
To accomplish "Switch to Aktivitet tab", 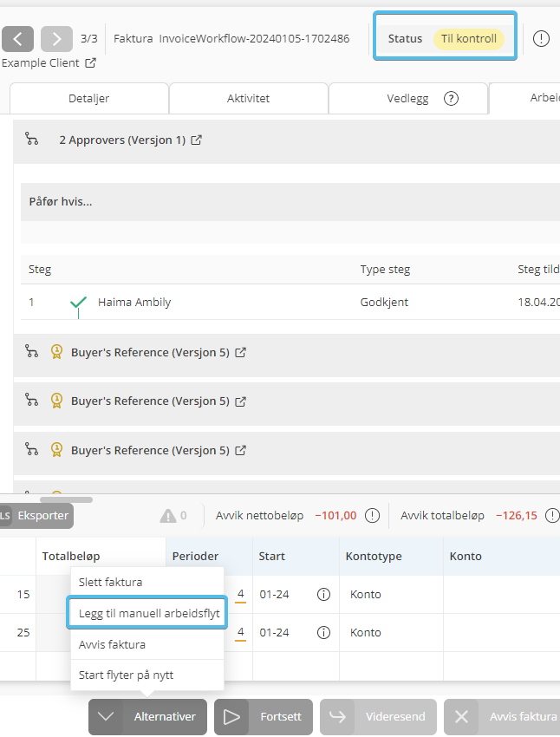I will (x=248, y=99).
